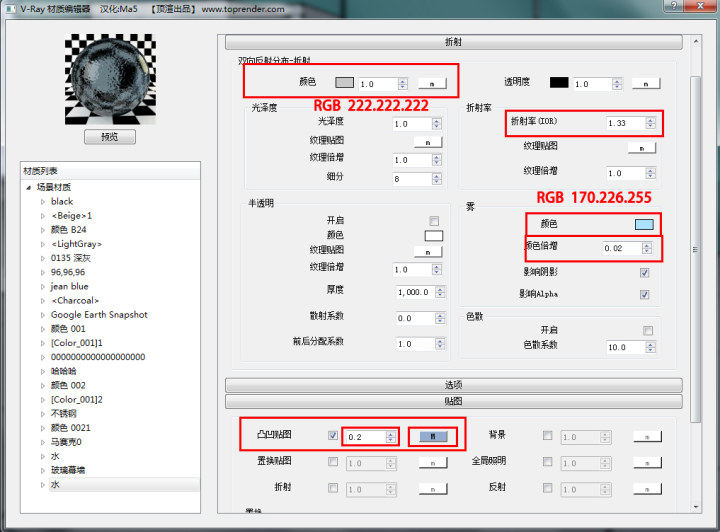Enable the 全局照明 checkbox
This screenshot has width=720, height=532.
click(x=547, y=461)
